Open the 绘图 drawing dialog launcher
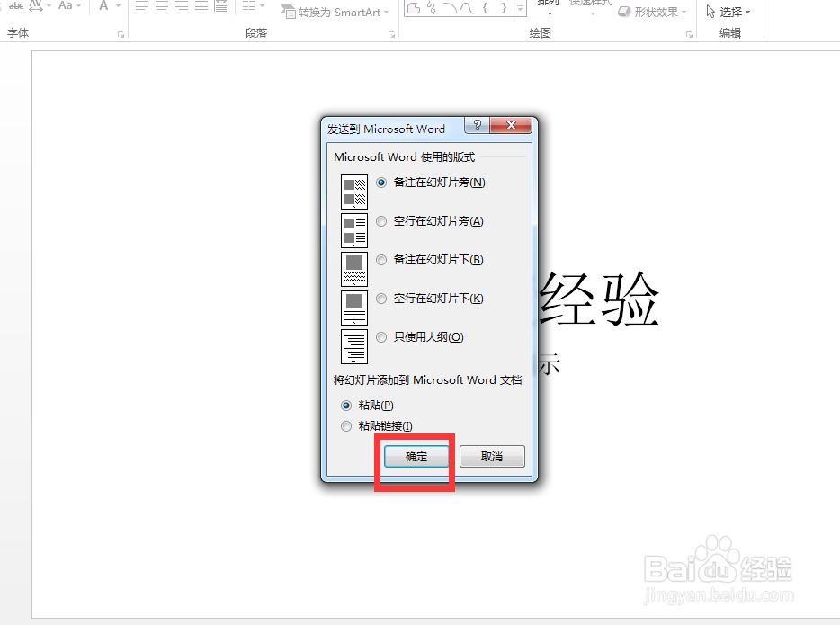This screenshot has width=840, height=625. (689, 34)
